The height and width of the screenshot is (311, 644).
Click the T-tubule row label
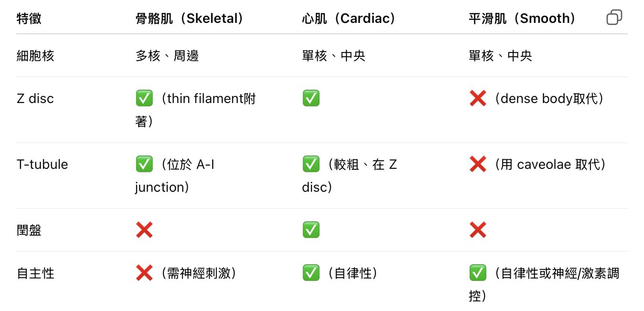42,165
